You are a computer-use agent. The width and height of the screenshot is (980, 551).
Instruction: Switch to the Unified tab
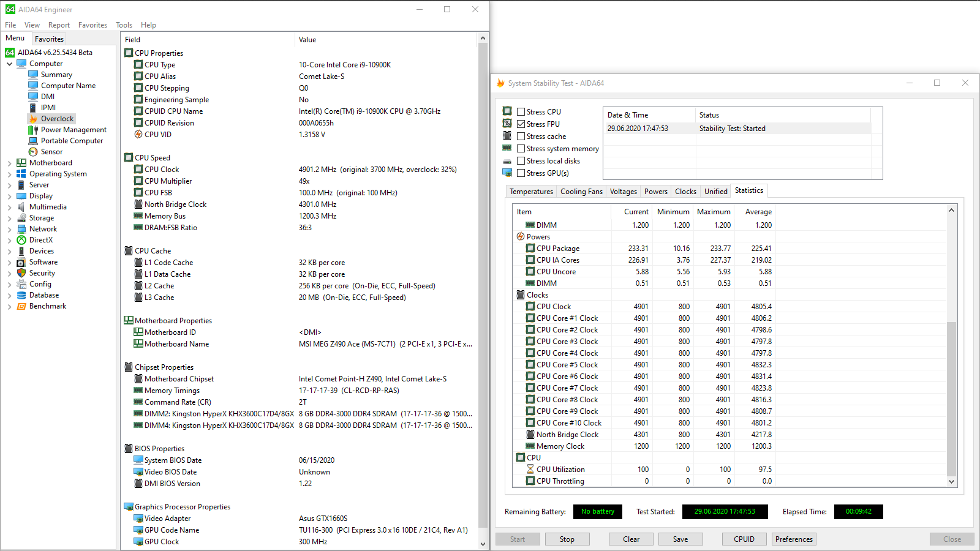click(715, 192)
